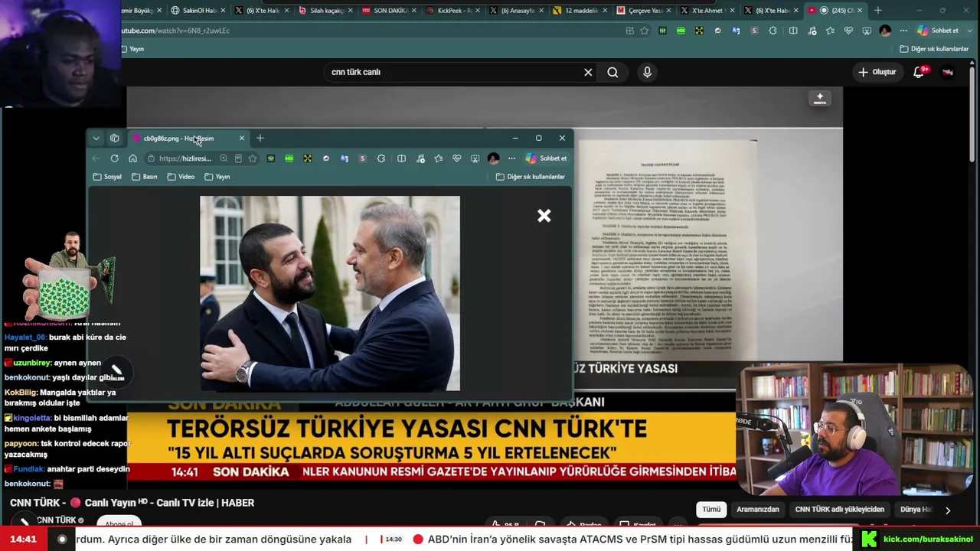Switch to the '12 maddelik' tab
Viewport: 980px width, 551px height.
tap(581, 11)
